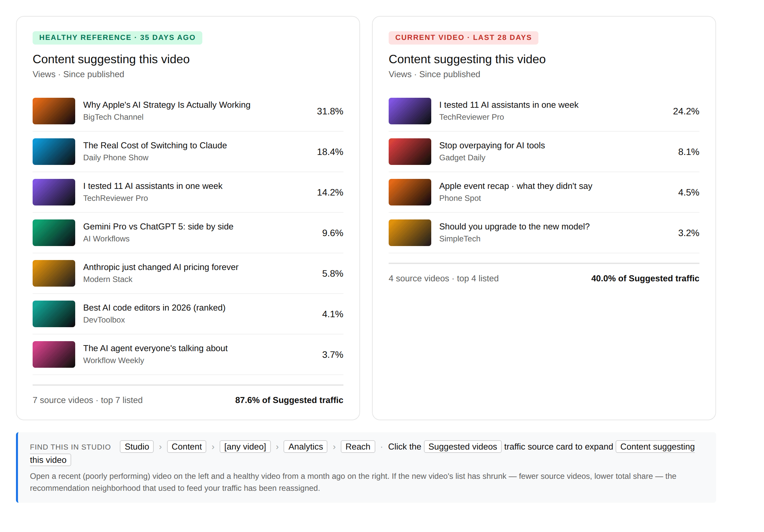Click the Suggested videos chip
Screen dimensions: 764x532
463,447
